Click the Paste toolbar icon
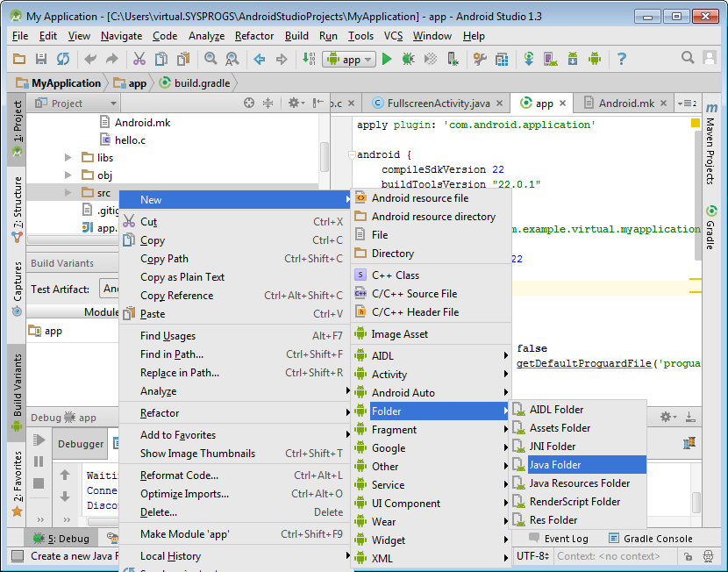 [183, 59]
